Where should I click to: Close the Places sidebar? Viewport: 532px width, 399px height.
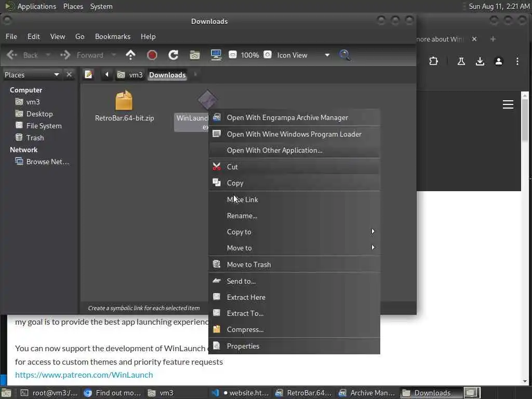[69, 75]
